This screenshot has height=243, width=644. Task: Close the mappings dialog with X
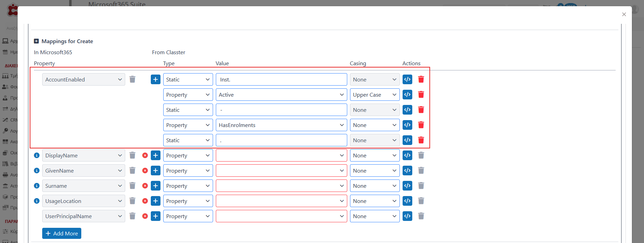(624, 14)
